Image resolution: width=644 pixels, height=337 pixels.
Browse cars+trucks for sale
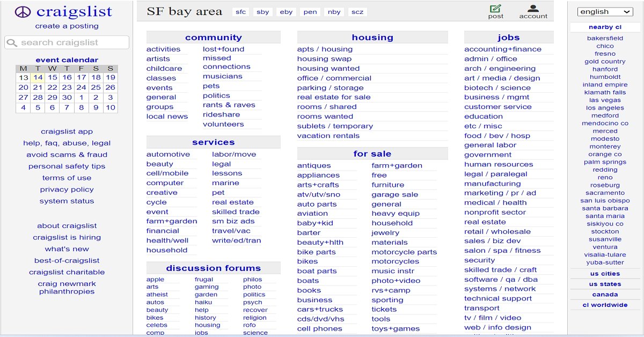[x=320, y=310]
